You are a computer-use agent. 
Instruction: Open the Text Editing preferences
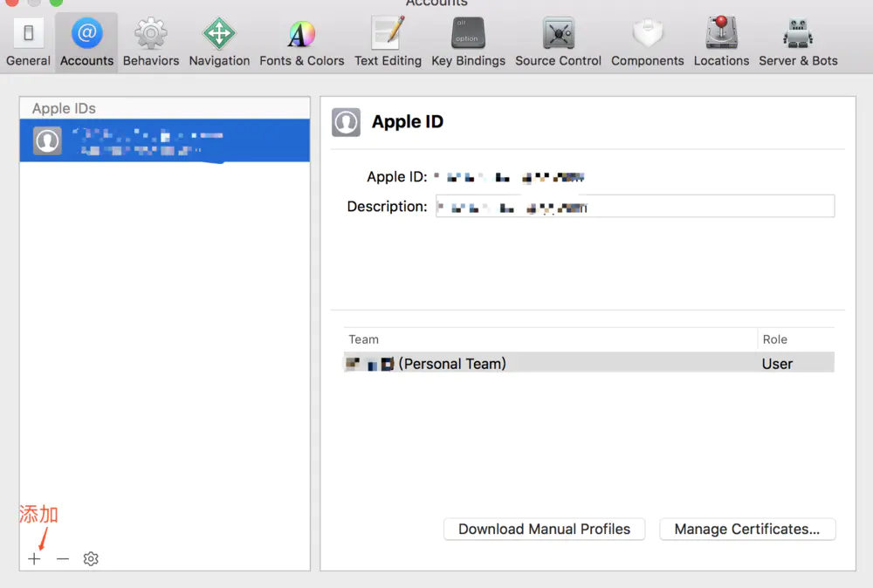tap(388, 43)
